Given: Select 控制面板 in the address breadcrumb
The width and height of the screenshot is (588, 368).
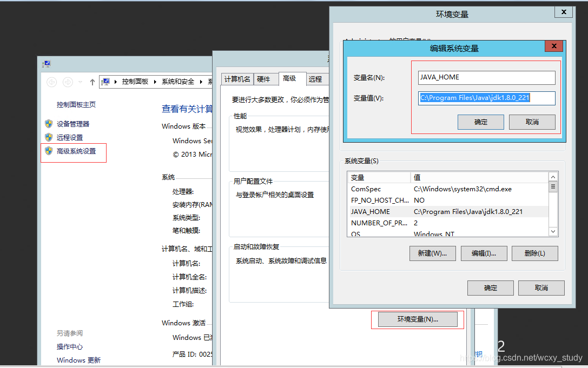Looking at the screenshot, I should 135,82.
